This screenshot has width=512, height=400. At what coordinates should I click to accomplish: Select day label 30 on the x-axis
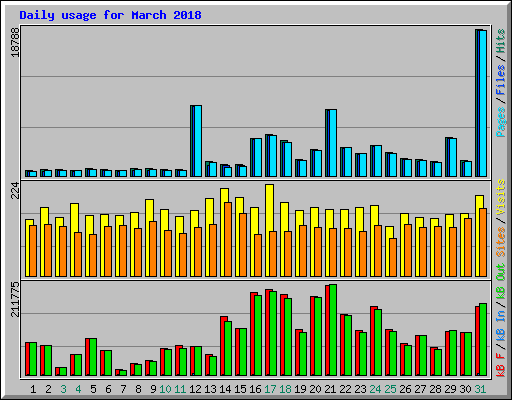click(x=465, y=389)
